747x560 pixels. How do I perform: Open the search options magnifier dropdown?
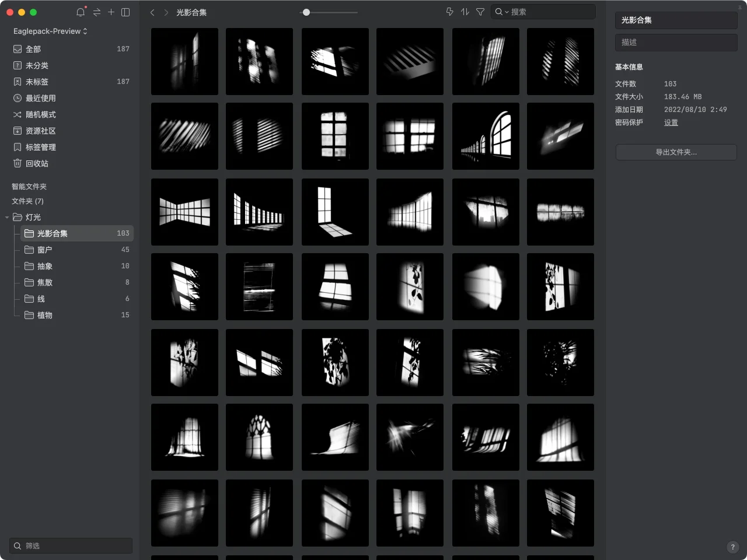coord(502,12)
